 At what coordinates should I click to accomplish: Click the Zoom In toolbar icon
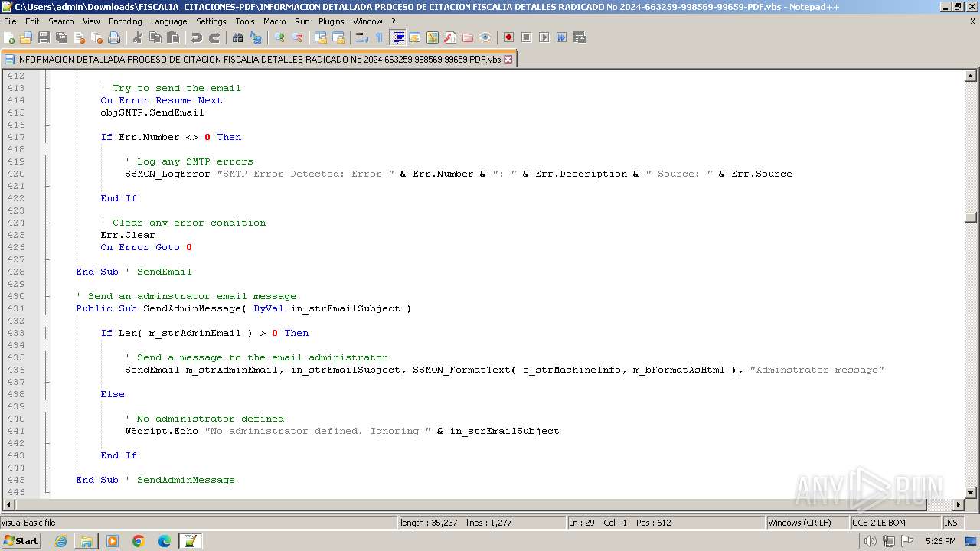279,37
